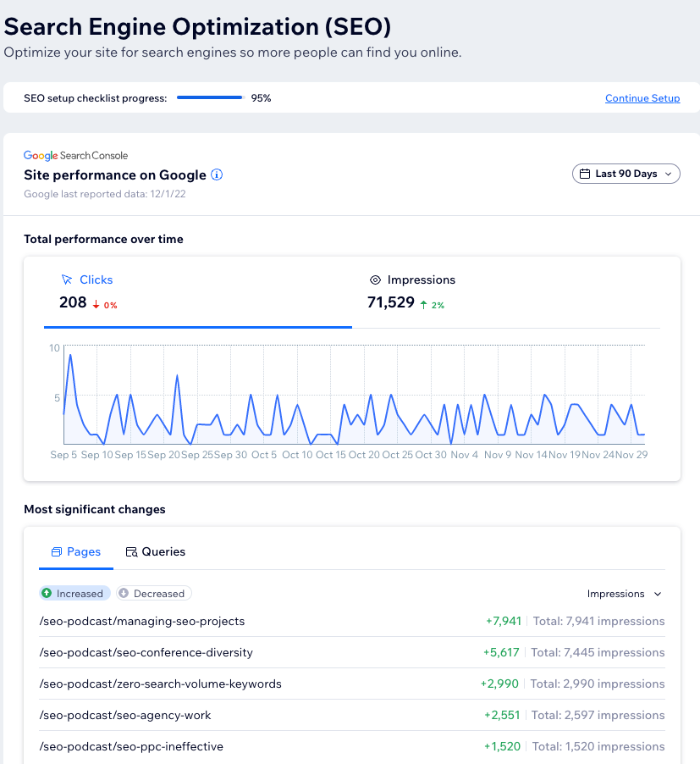Click the info icon beside Site performance on Google

(217, 175)
